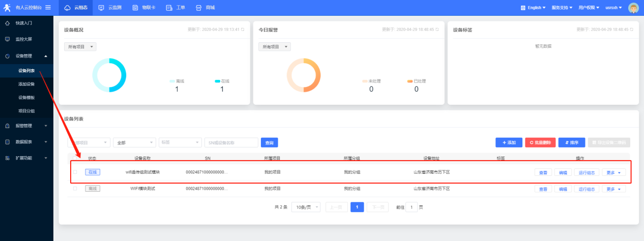Click the globe icon next to English
This screenshot has height=241, width=644.
coord(523,8)
